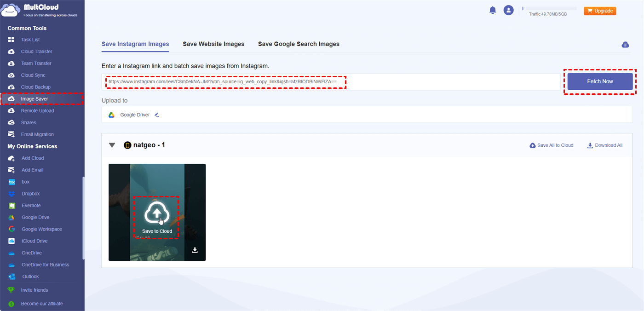This screenshot has height=311, width=644.
Task: Switch to Save Website Images tab
Action: [213, 44]
